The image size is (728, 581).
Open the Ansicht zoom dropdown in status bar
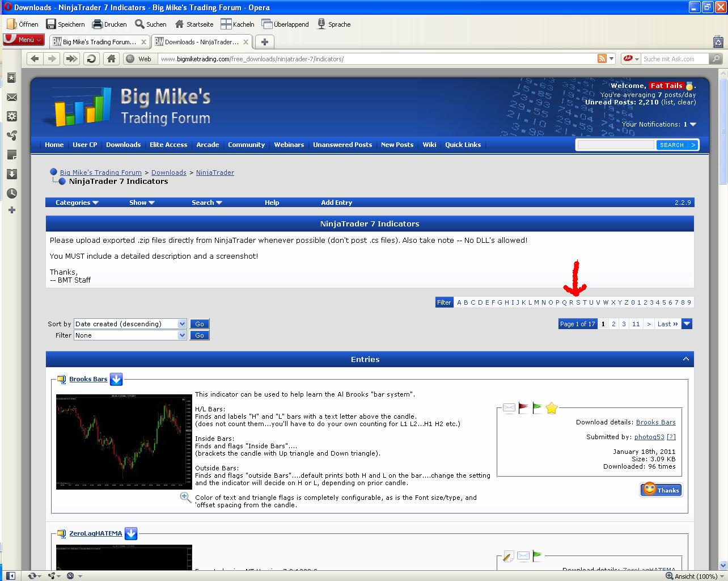(x=695, y=576)
